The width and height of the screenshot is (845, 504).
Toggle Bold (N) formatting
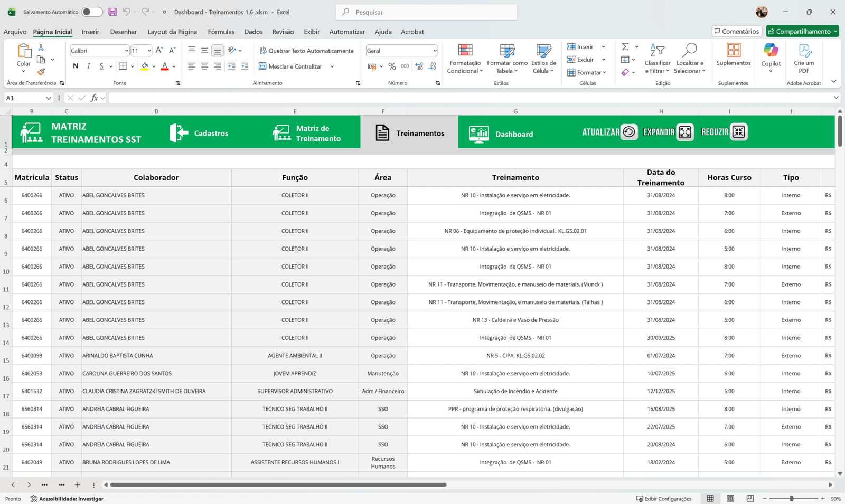(76, 66)
